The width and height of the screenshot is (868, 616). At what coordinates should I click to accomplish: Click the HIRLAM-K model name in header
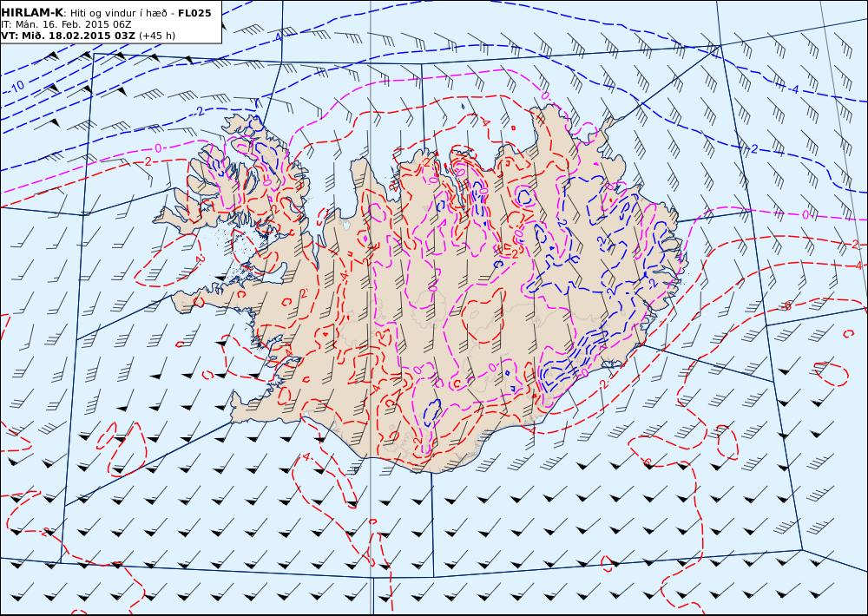33,13
